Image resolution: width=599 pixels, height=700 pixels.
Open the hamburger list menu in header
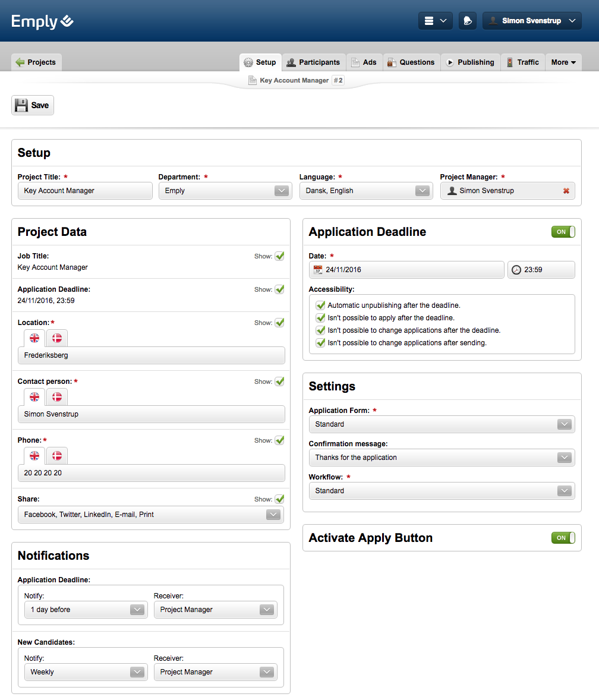(x=435, y=21)
